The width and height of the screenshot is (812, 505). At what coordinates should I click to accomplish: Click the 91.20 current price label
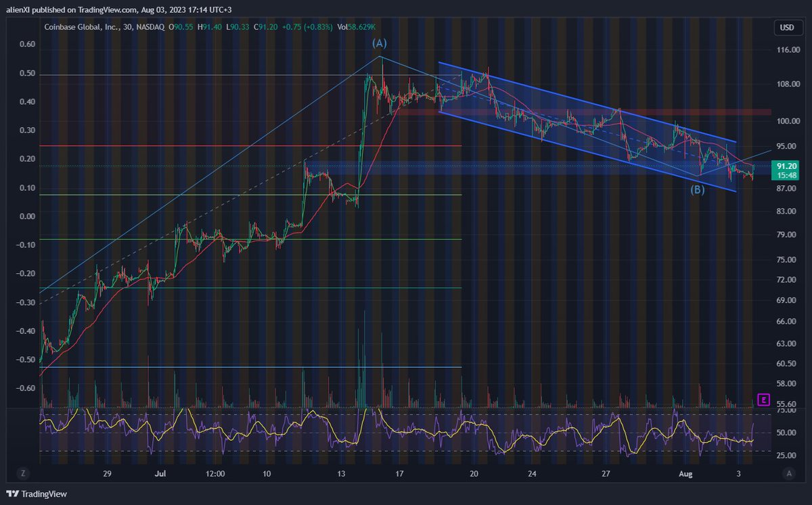click(x=786, y=166)
